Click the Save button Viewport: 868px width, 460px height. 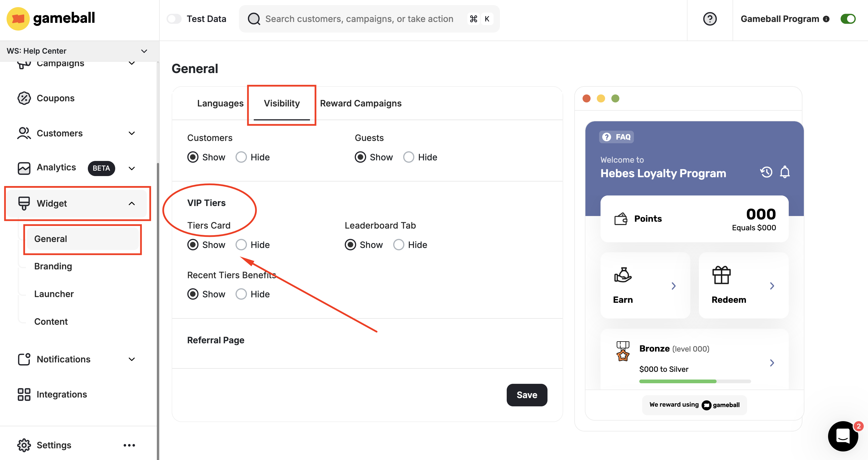(526, 395)
